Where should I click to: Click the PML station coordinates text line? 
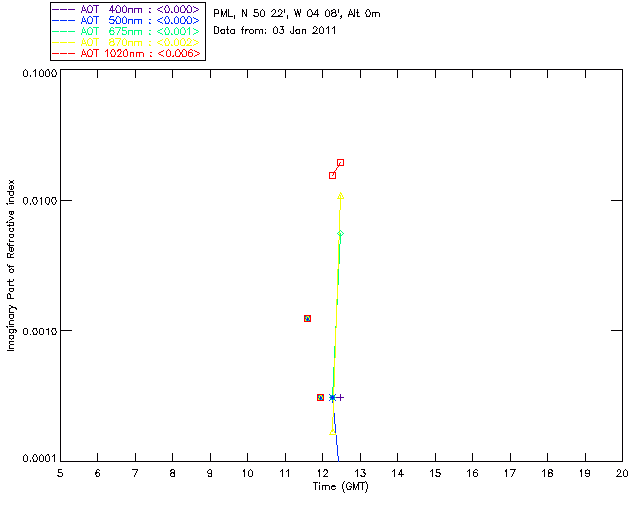[x=297, y=14]
